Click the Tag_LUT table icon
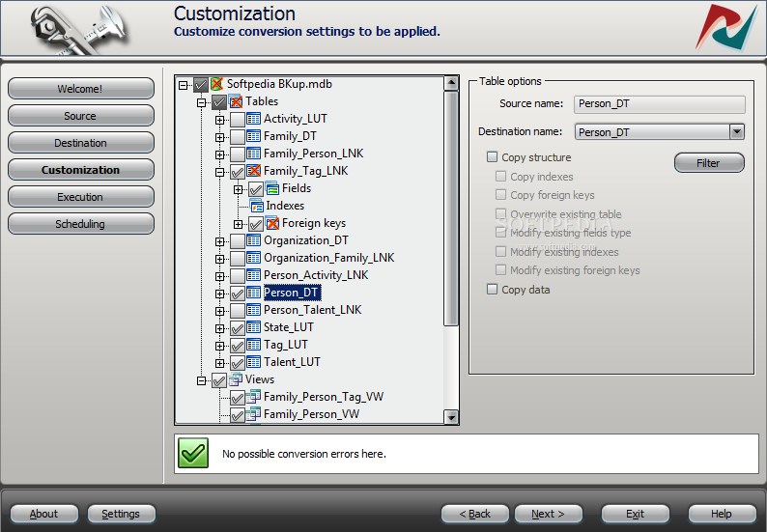The height and width of the screenshot is (532, 767). [x=253, y=345]
